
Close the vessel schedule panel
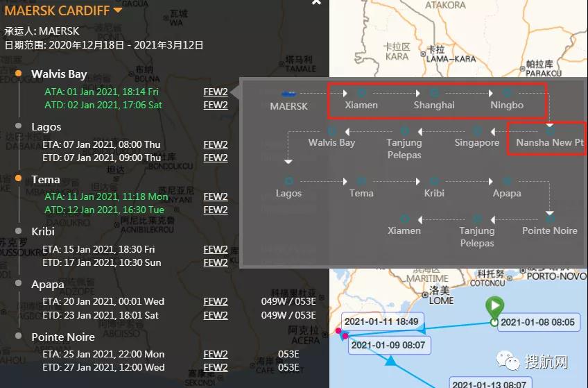[x=316, y=3]
